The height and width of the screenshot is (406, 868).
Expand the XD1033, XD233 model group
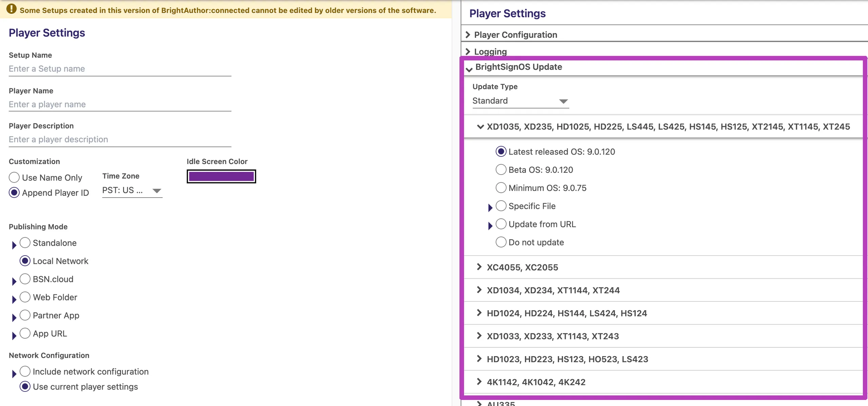(479, 336)
